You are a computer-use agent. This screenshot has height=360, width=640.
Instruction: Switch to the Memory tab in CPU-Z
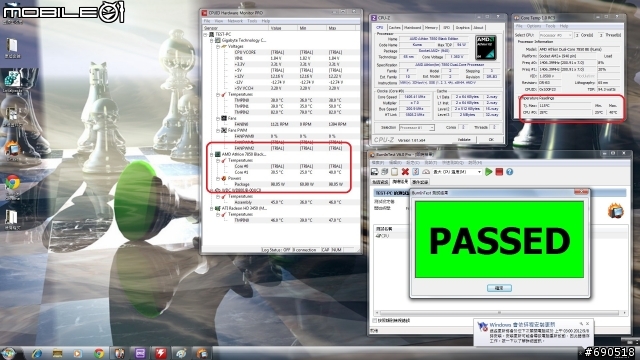point(431,28)
